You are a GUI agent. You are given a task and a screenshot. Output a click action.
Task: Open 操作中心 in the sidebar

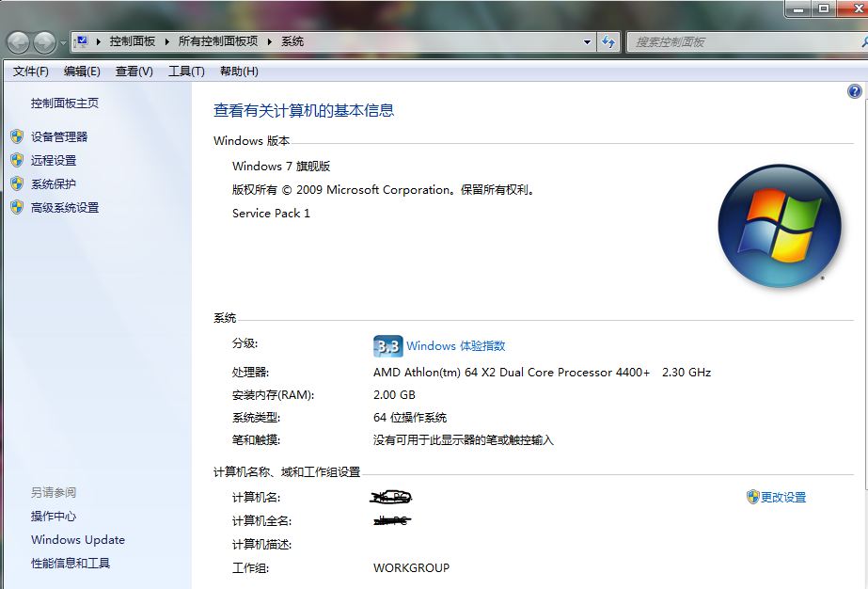point(54,517)
